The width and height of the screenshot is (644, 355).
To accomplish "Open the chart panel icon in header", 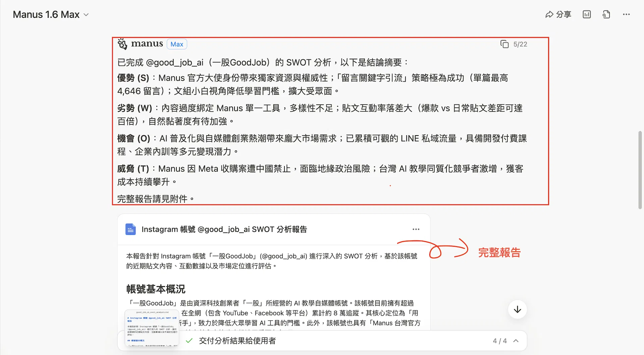I will (x=587, y=14).
